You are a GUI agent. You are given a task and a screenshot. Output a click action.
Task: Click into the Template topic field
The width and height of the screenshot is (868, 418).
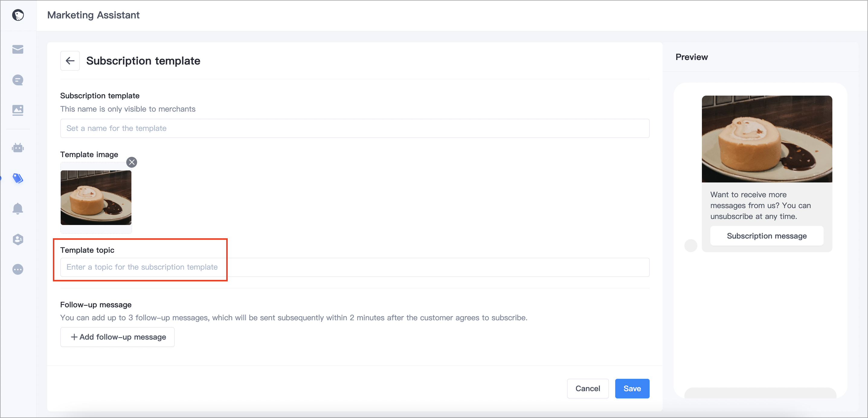(x=355, y=267)
